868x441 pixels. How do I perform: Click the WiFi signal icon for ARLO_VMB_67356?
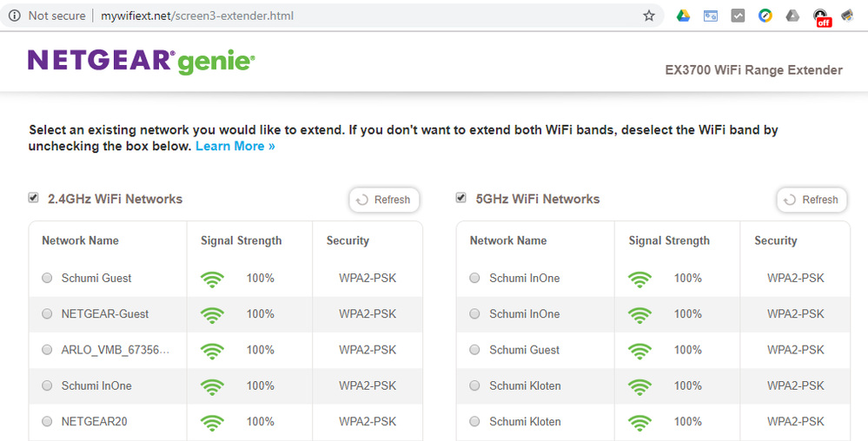(212, 350)
